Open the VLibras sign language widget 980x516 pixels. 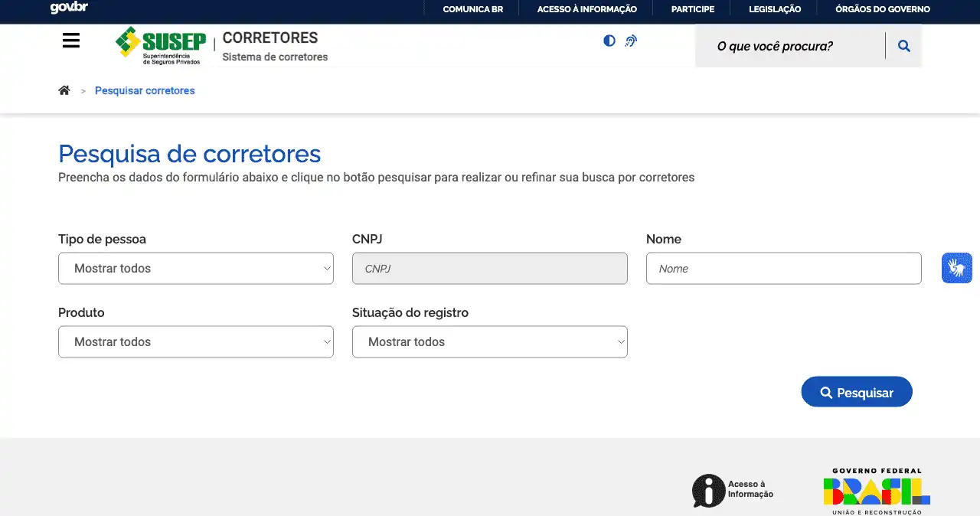click(x=956, y=268)
